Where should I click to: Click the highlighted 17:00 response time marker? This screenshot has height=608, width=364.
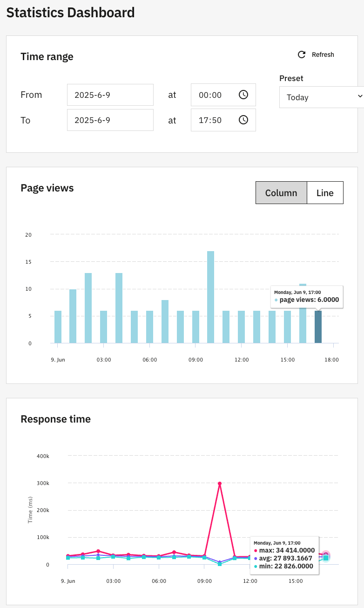[326, 555]
